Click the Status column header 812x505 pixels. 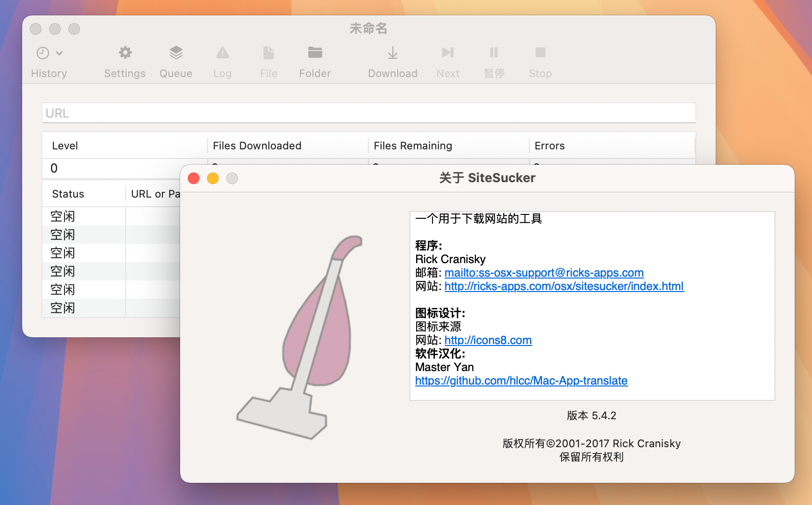(x=84, y=194)
